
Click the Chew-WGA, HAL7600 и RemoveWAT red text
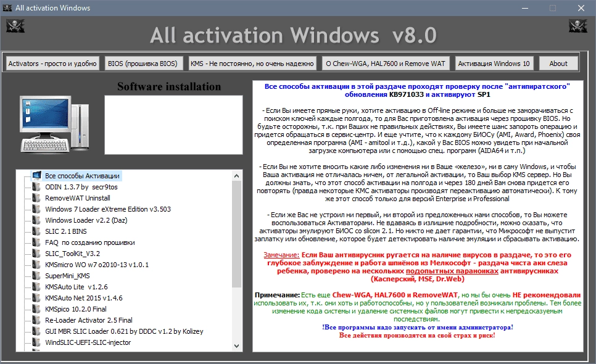395,295
